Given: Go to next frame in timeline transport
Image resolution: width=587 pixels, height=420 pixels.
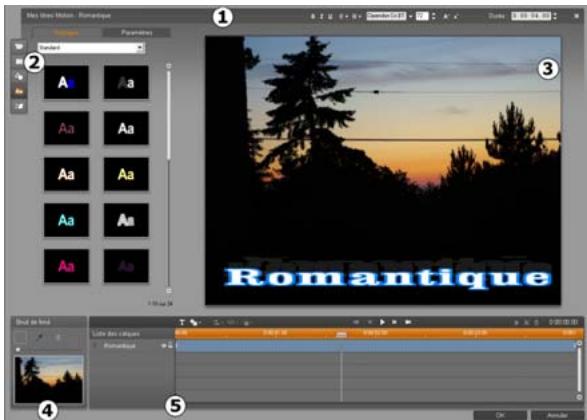Looking at the screenshot, I should 394,322.
